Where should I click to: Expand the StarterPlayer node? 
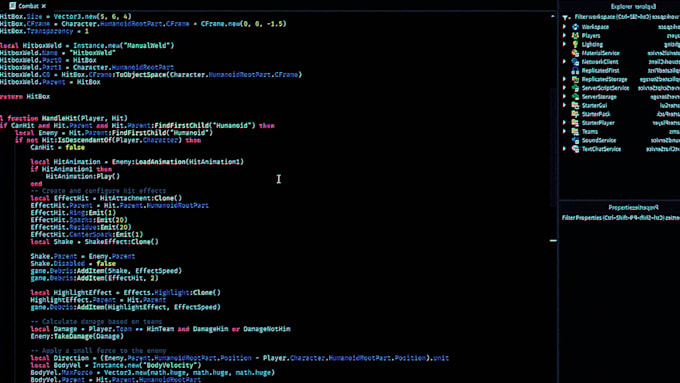click(x=565, y=123)
